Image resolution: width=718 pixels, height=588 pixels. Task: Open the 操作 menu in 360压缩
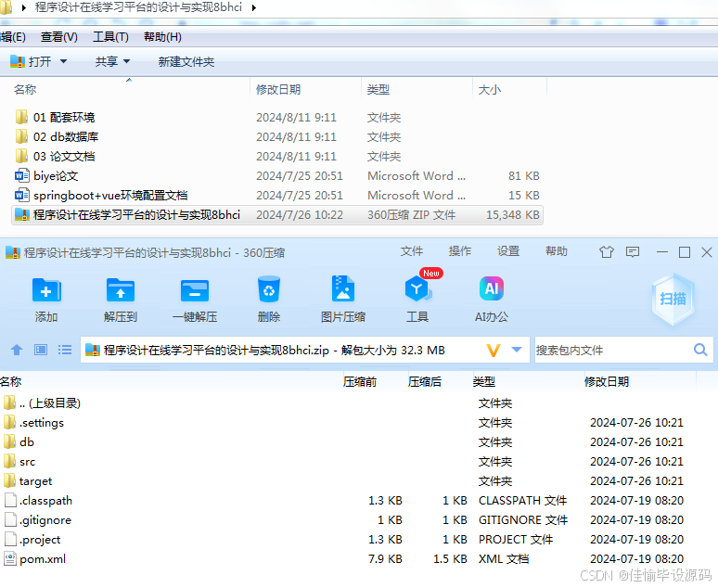click(x=460, y=251)
